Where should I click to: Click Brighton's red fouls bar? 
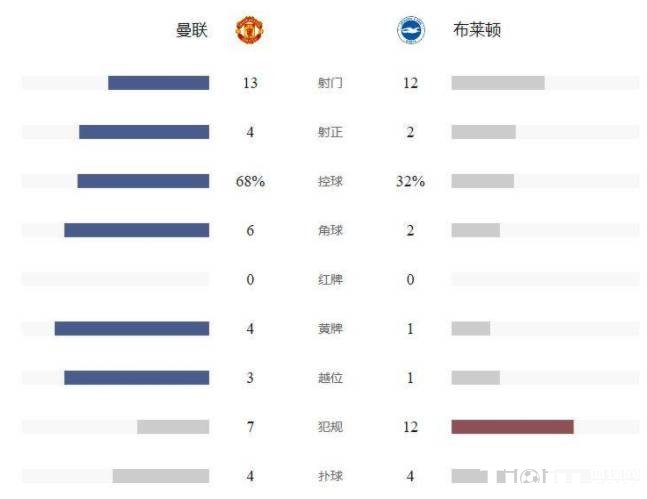tap(512, 427)
